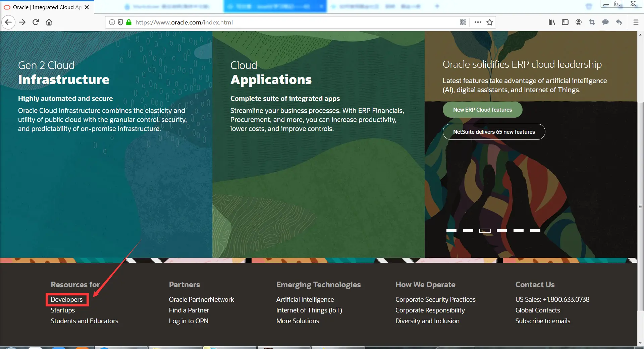Open the Artificial Intelligence link
The height and width of the screenshot is (349, 644).
click(305, 299)
